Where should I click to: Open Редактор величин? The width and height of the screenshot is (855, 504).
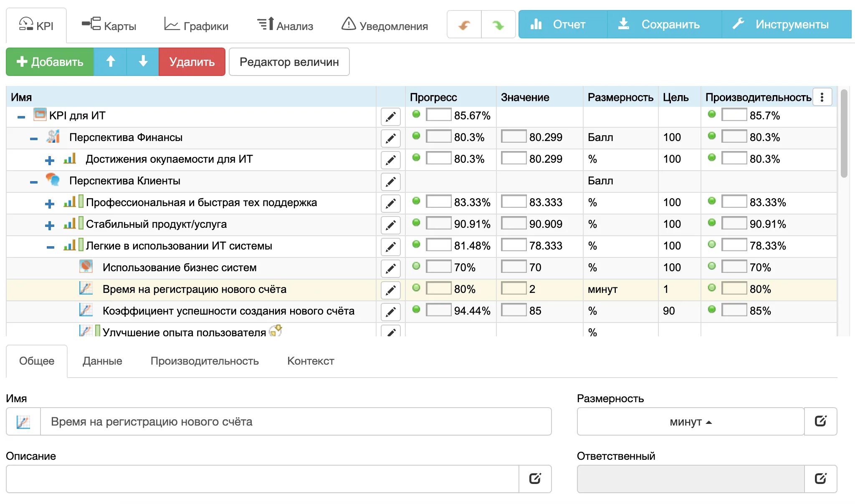click(x=289, y=62)
